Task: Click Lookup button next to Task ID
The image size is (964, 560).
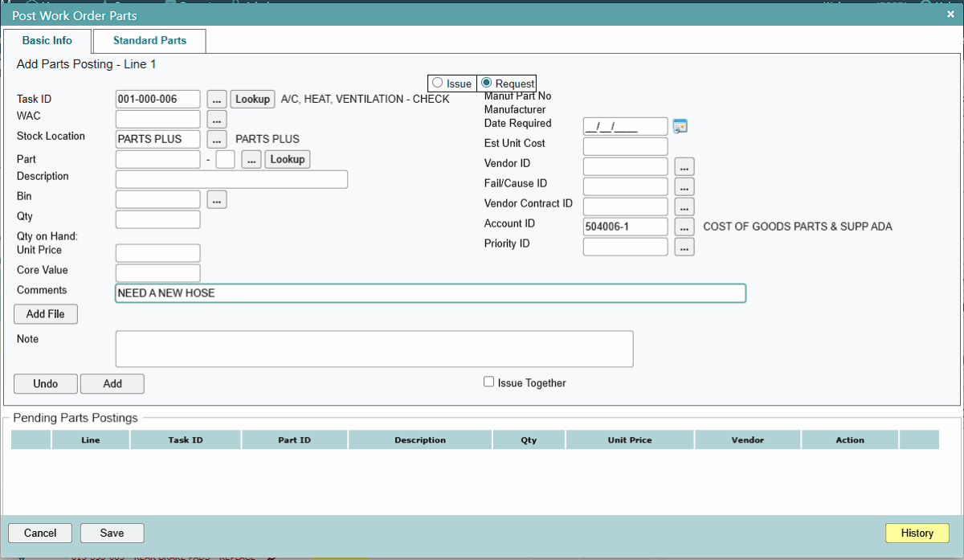Action: tap(253, 99)
